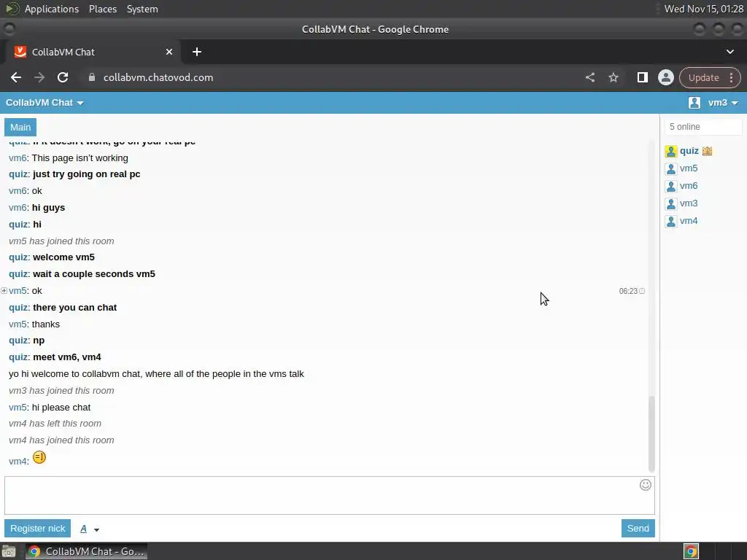Click the address bar URL
This screenshot has width=747, height=560.
[x=158, y=77]
